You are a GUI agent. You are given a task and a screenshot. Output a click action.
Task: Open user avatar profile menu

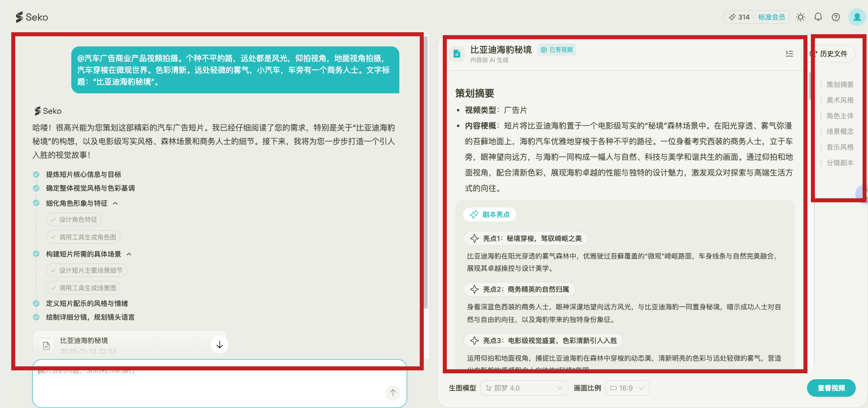857,17
